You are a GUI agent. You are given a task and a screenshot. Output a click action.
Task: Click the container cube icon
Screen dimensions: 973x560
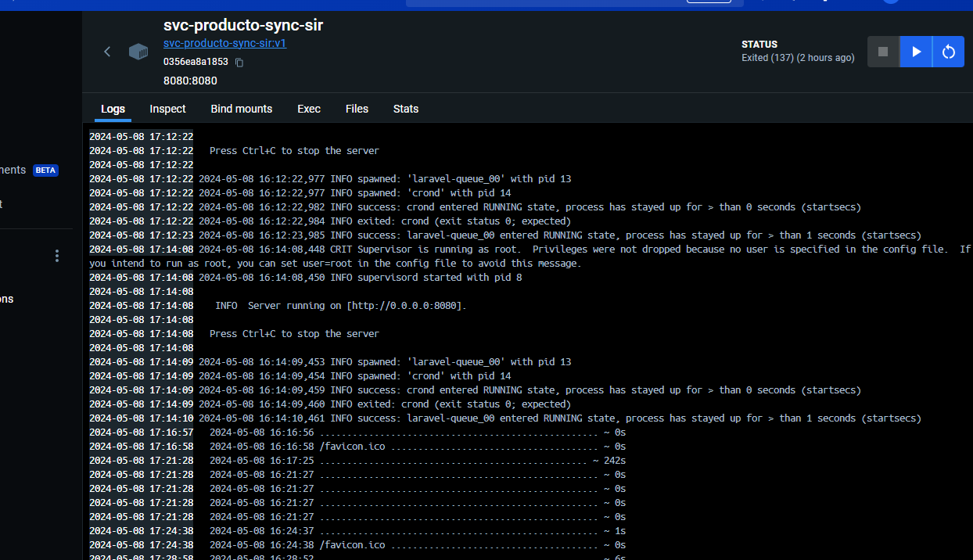[x=138, y=52]
